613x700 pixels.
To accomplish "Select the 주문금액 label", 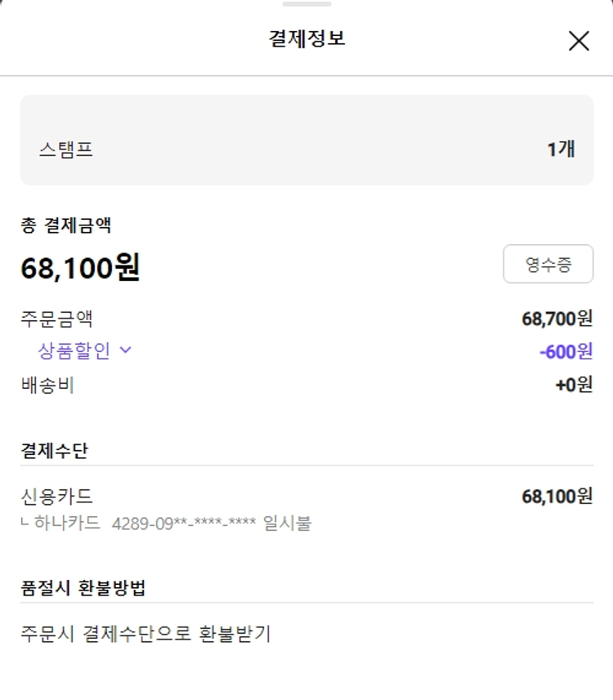I will click(56, 319).
